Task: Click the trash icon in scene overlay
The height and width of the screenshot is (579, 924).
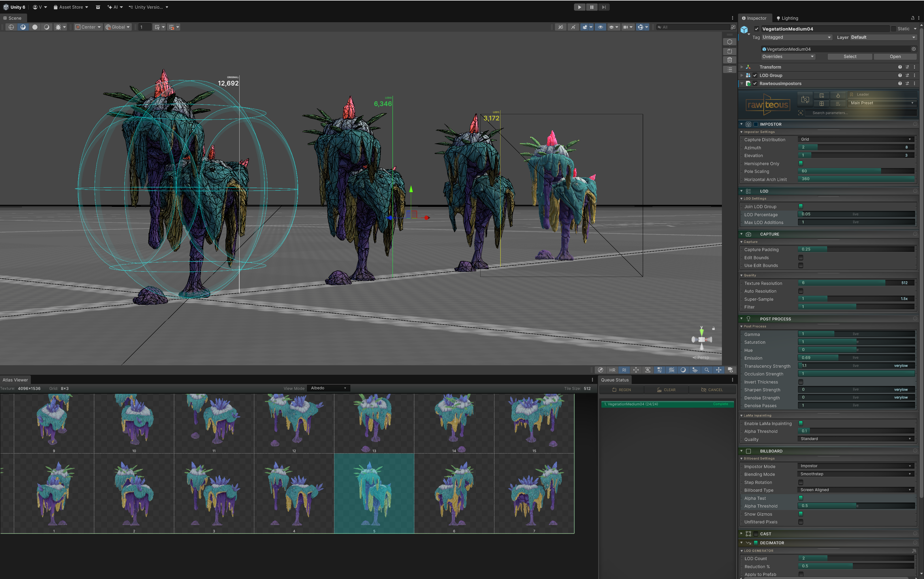Action: [730, 60]
